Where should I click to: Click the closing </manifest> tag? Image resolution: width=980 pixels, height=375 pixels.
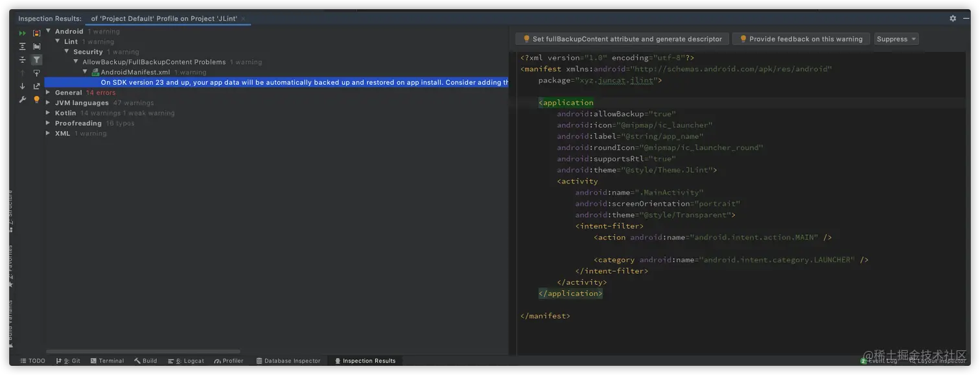point(545,316)
